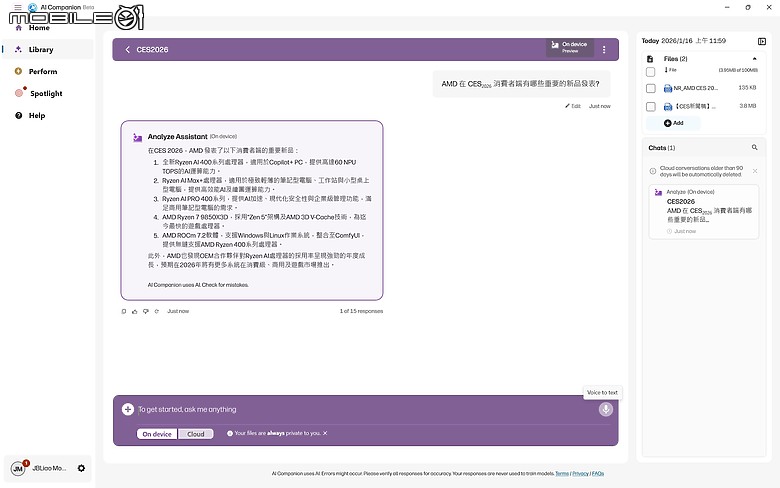
Task: Open the 【CES新聞稿】 file
Action: point(695,106)
